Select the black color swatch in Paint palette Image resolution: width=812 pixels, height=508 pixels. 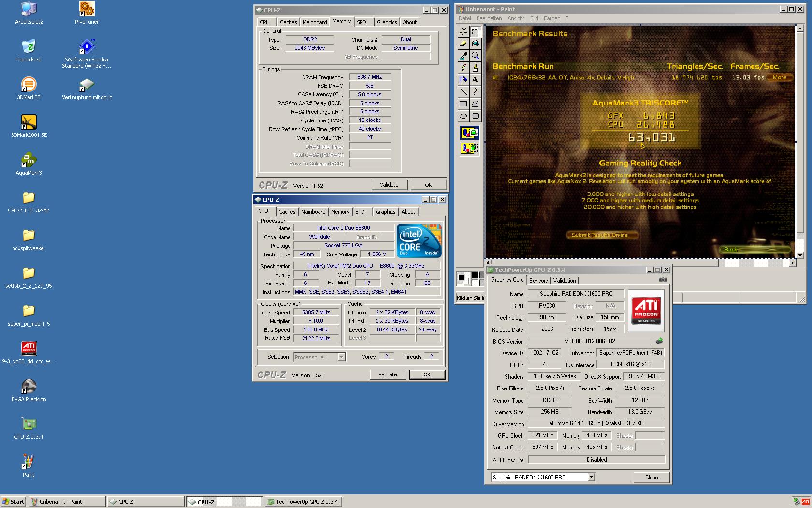click(475, 275)
